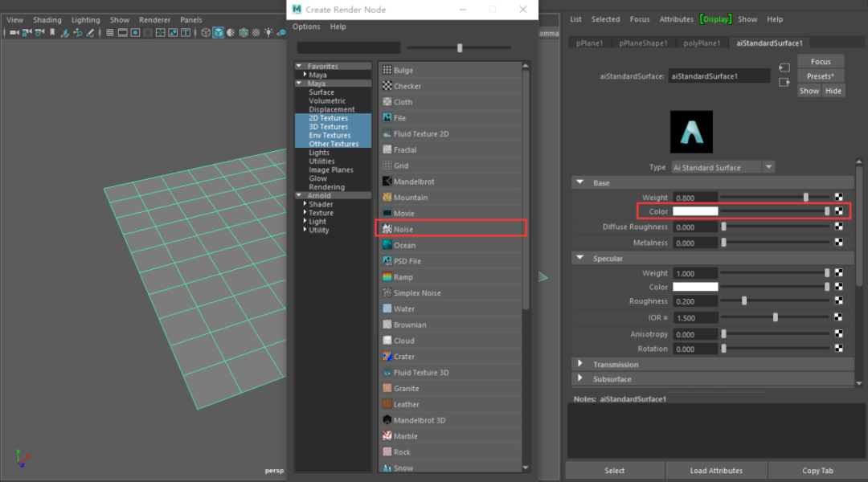The height and width of the screenshot is (482, 868).
Task: Select the Checker texture node
Action: pos(451,86)
